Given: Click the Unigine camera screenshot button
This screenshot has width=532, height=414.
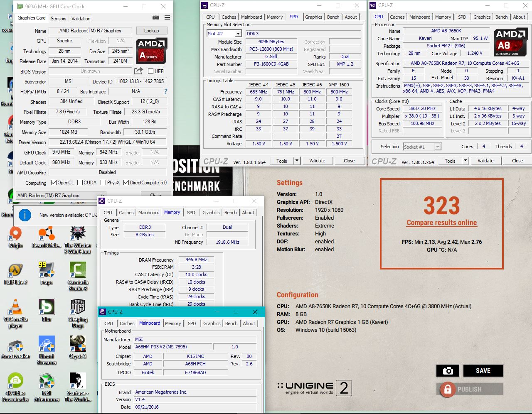Looking at the screenshot, I should tap(448, 371).
